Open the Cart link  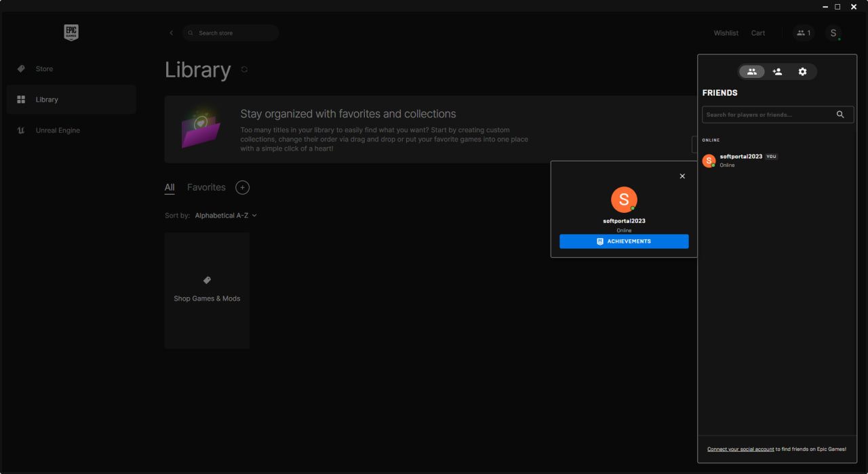(758, 33)
